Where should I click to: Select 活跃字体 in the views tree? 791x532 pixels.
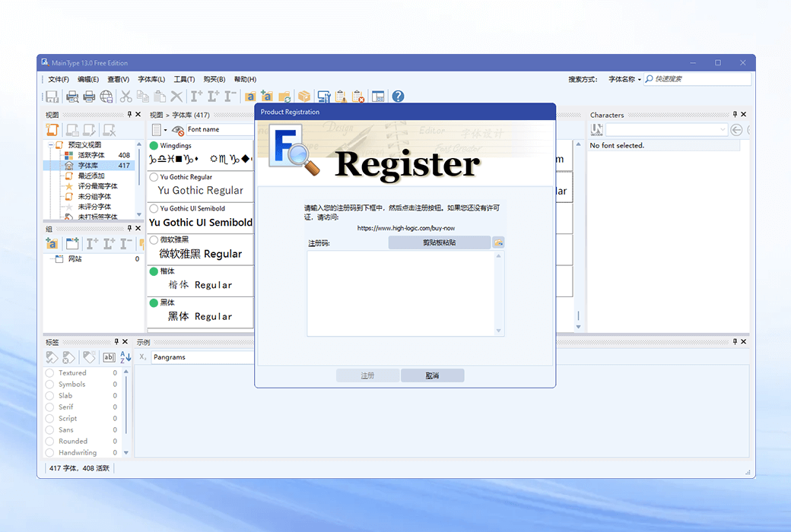pyautogui.click(x=91, y=155)
